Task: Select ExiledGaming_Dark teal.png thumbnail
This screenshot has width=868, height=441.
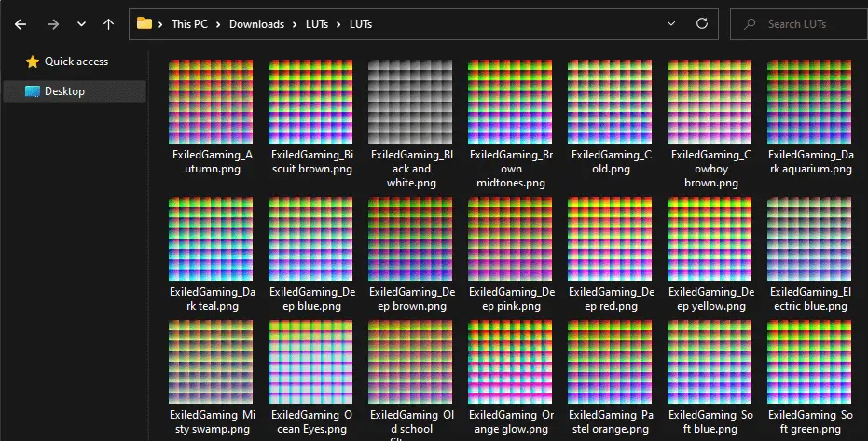Action: coord(211,239)
